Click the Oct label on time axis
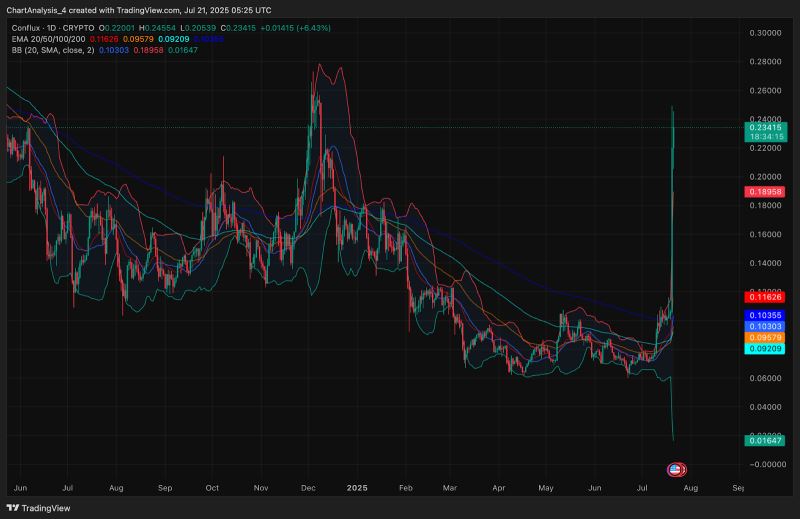The image size is (800, 519). click(x=212, y=487)
